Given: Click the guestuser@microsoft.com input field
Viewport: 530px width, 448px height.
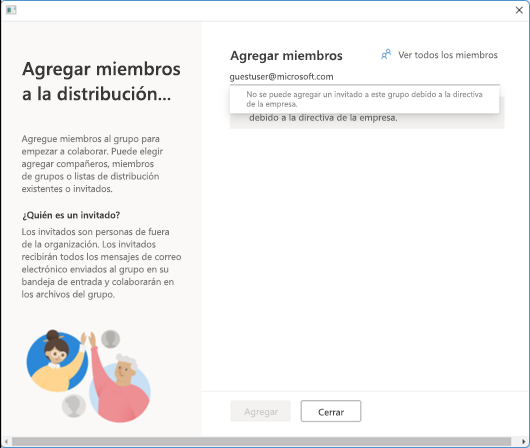Looking at the screenshot, I should point(364,77).
